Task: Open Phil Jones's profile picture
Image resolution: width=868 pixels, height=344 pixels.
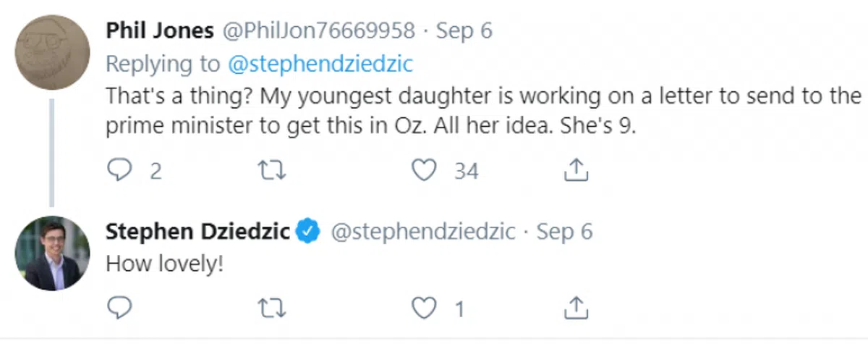Action: [53, 51]
